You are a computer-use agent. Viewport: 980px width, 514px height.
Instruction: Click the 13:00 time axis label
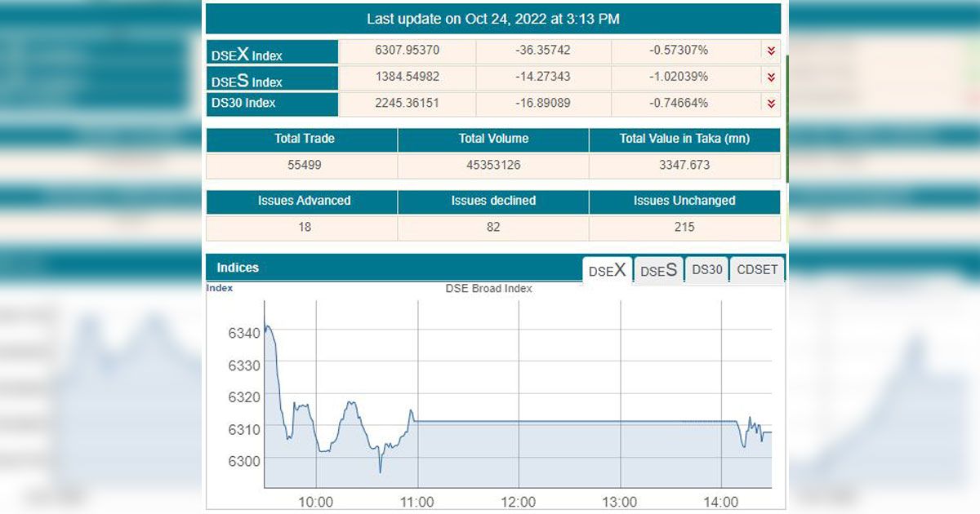[x=619, y=502]
